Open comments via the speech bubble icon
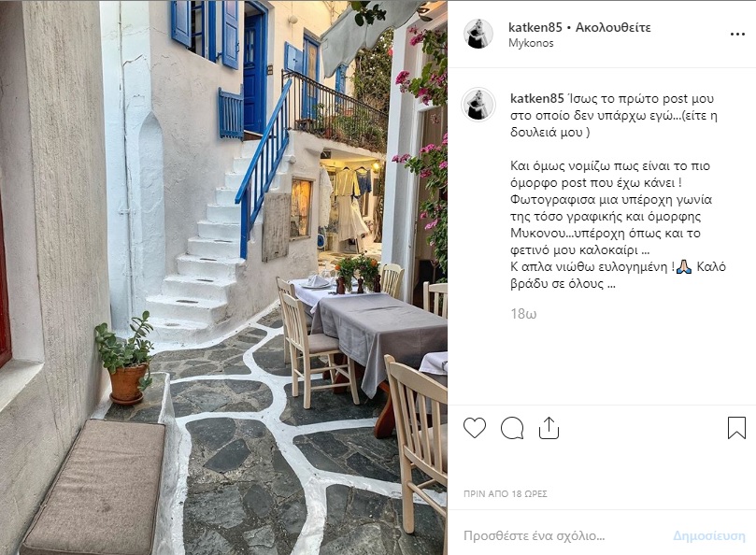This screenshot has width=756, height=555. click(512, 428)
